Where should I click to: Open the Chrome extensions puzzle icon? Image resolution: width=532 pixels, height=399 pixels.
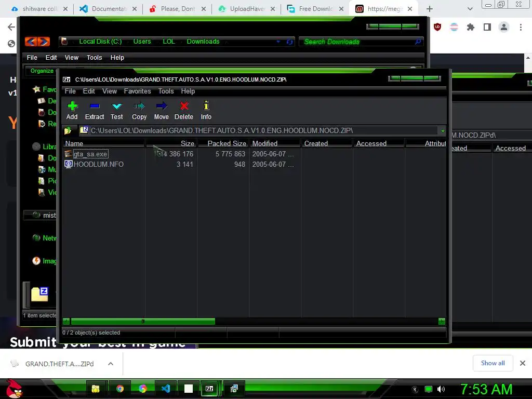[470, 27]
